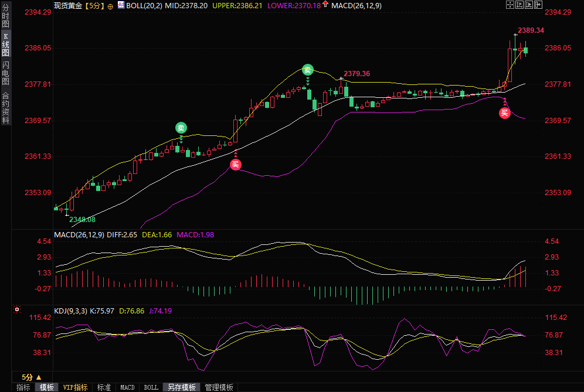Click DEA:1.66 value
This screenshot has height=392, width=584.
[x=157, y=235]
